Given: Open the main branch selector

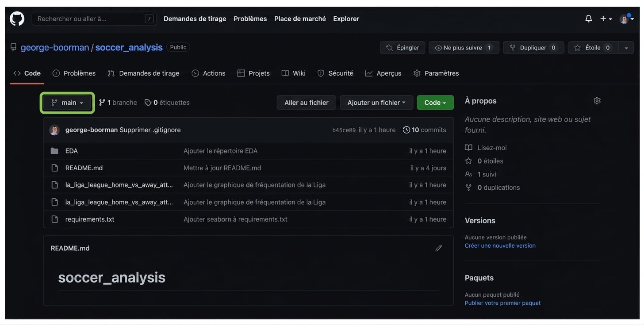Looking at the screenshot, I should click(x=67, y=103).
